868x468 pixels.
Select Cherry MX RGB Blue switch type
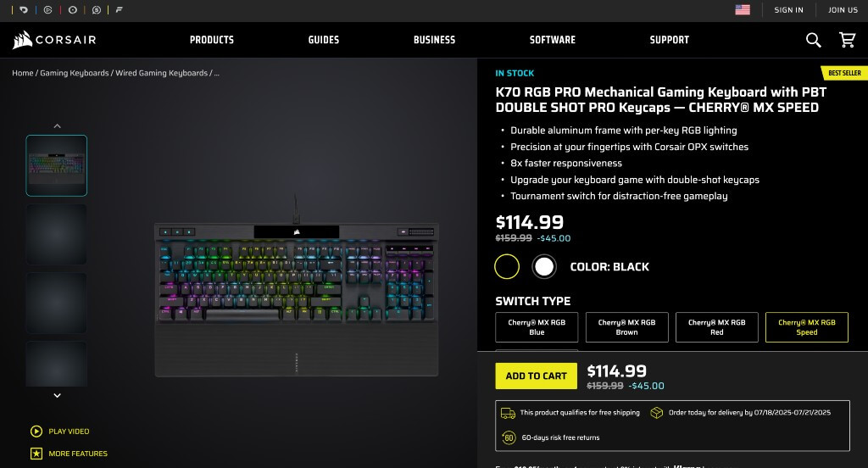pyautogui.click(x=537, y=327)
